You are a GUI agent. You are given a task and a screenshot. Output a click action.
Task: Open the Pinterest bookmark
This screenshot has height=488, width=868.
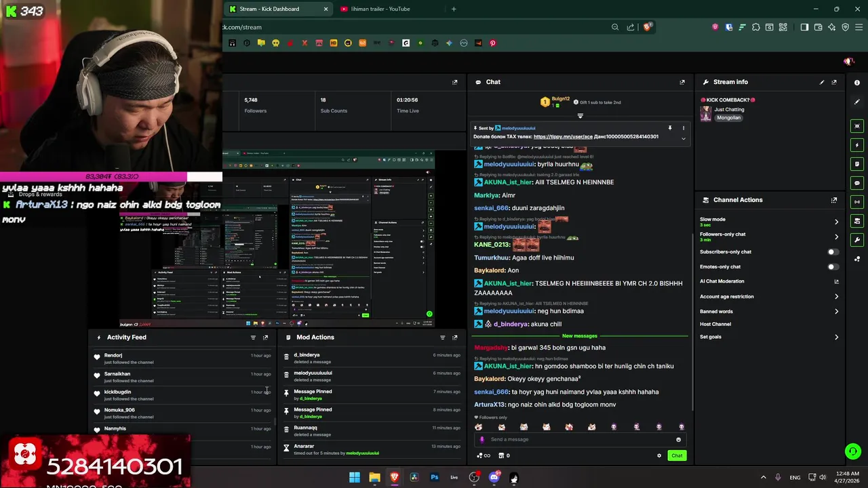492,43
